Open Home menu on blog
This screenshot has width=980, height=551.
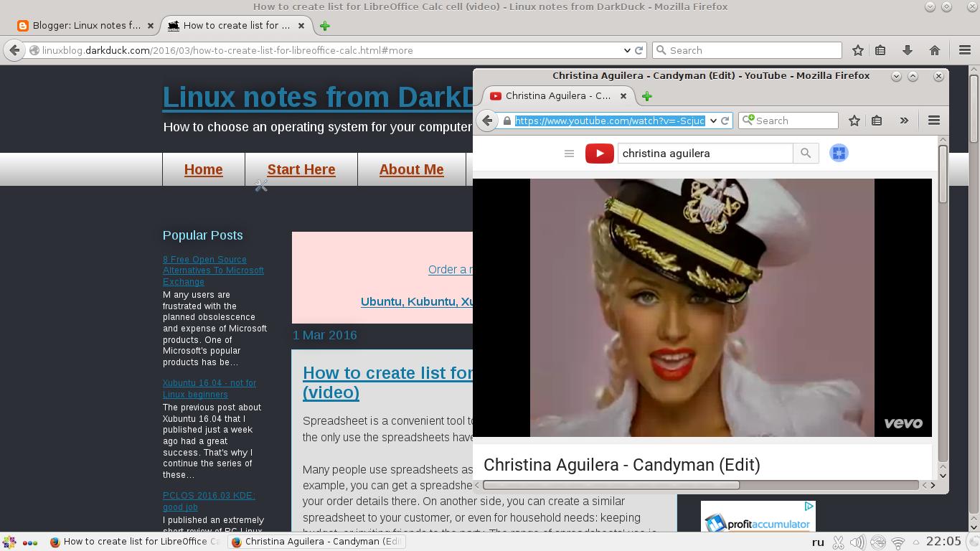[204, 169]
